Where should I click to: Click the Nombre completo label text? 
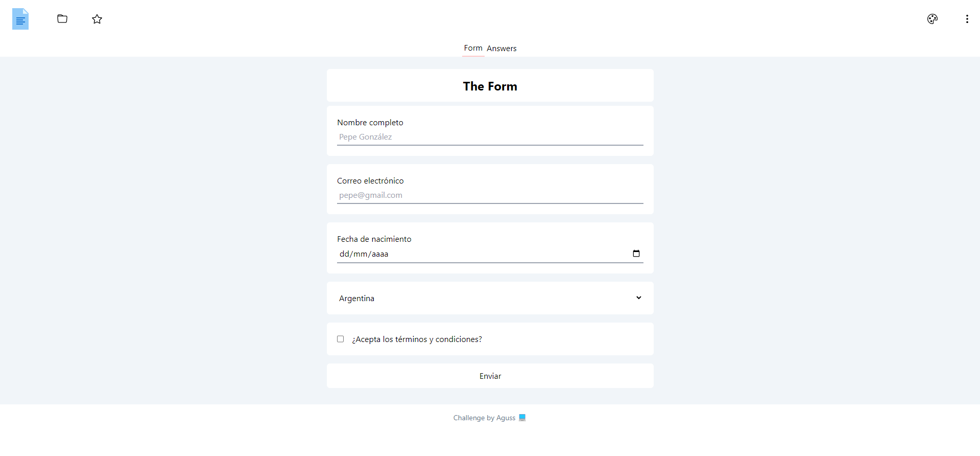coord(370,123)
